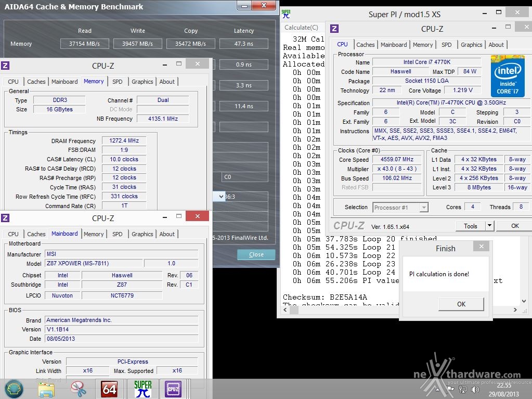Select Caches tab in CPU-Z mainboard window
532x399 pixels.
36,234
